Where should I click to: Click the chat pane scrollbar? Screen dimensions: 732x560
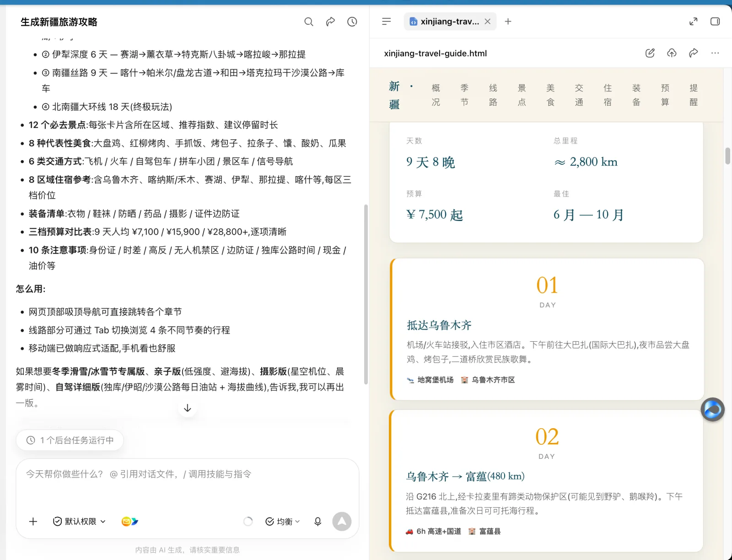pyautogui.click(x=366, y=294)
